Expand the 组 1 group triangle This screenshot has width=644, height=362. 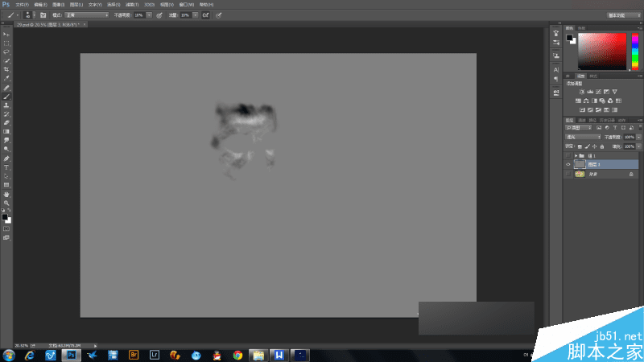point(576,155)
